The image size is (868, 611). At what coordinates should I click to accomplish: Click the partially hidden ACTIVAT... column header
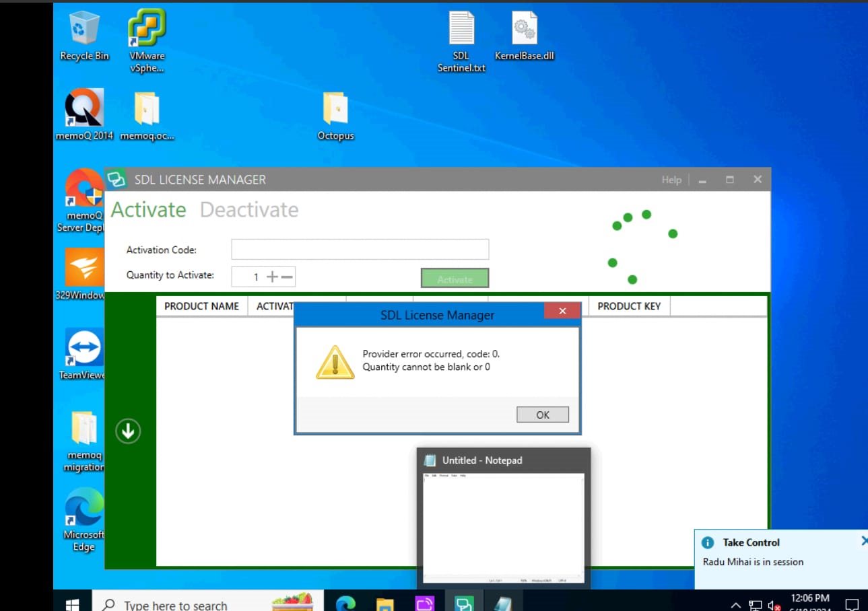(x=272, y=306)
